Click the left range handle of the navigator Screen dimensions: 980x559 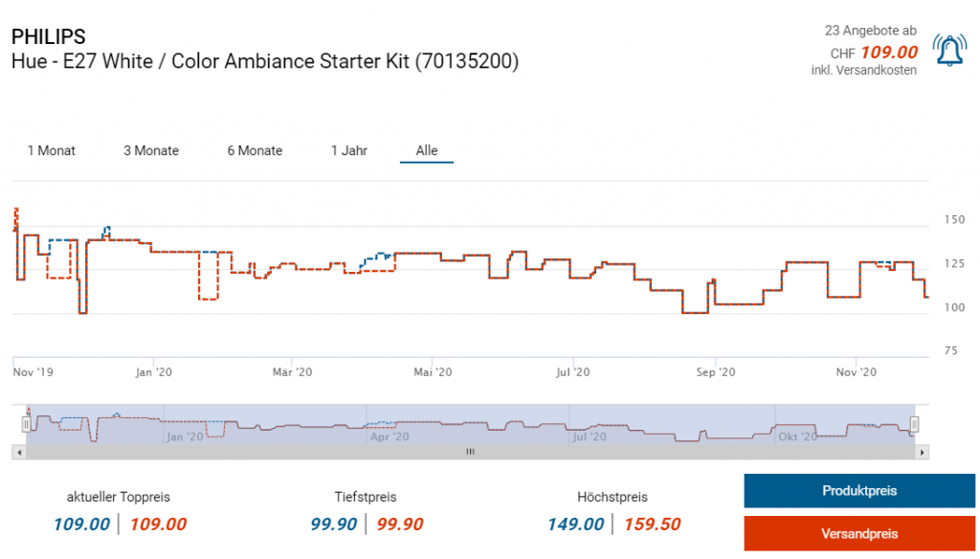click(28, 424)
